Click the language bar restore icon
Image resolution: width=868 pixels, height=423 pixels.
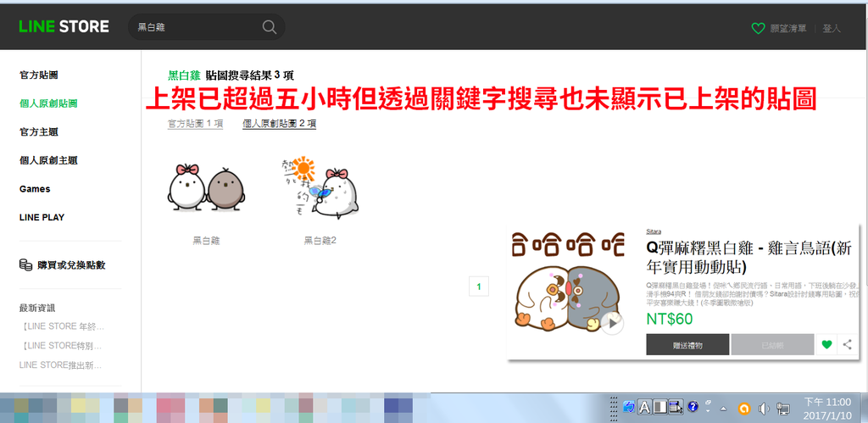(708, 403)
